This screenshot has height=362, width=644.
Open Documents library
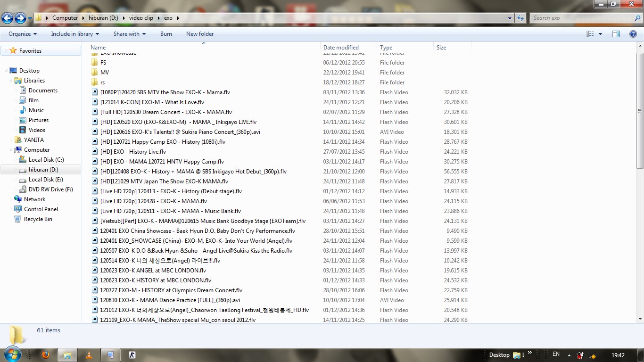click(x=43, y=90)
